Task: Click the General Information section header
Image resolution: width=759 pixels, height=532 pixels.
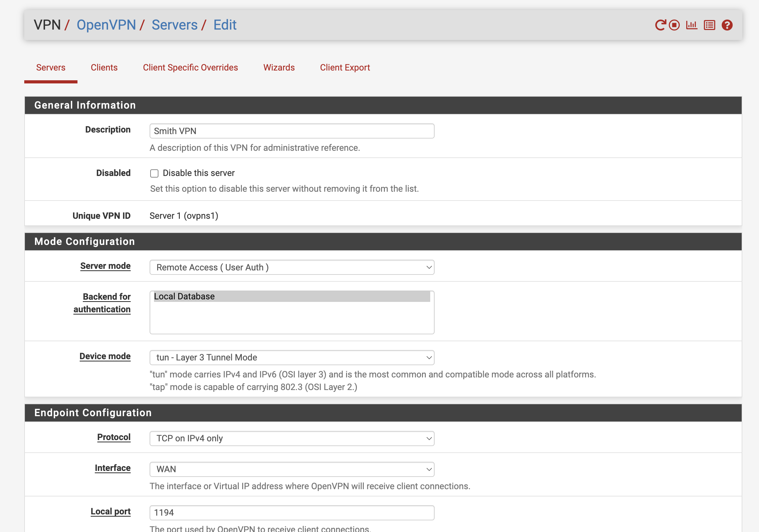Action: [x=383, y=105]
